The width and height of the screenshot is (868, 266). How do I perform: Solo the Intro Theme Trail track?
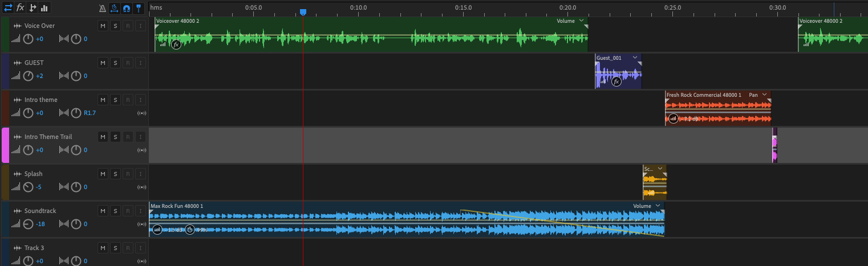pos(115,137)
